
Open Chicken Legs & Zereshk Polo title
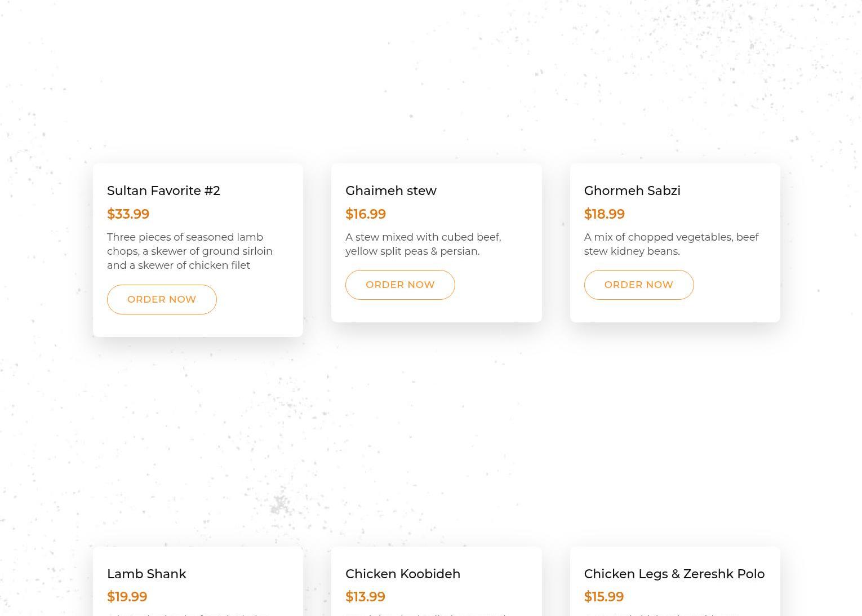point(674,574)
